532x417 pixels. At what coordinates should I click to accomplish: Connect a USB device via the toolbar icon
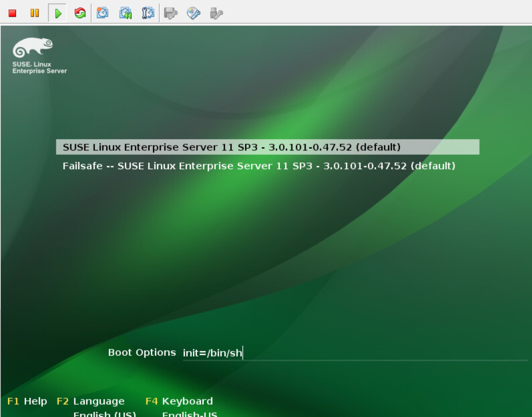pyautogui.click(x=216, y=13)
